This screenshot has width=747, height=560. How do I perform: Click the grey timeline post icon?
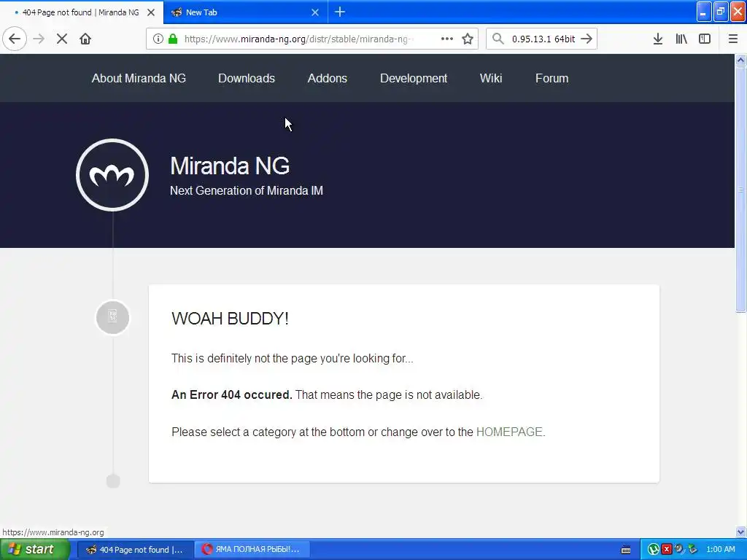pyautogui.click(x=113, y=317)
